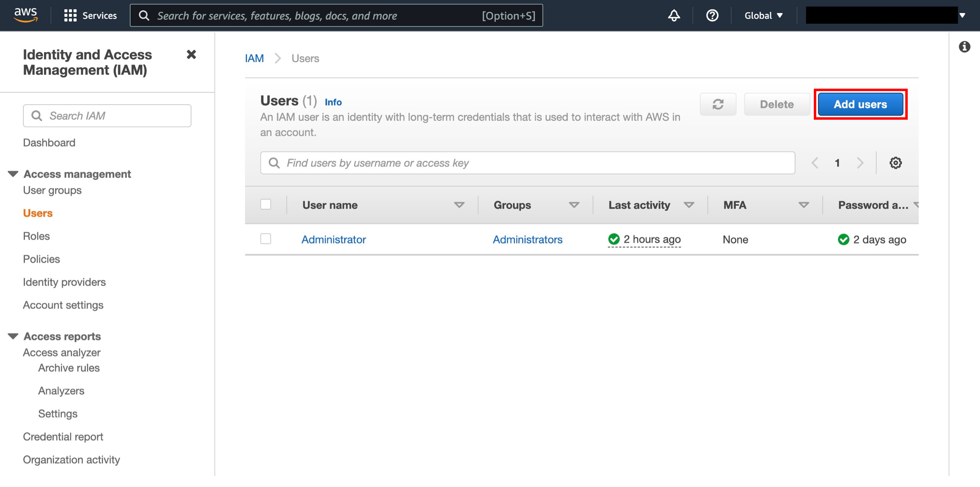The width and height of the screenshot is (980, 487).
Task: Open Archive rules page
Action: pyautogui.click(x=69, y=368)
